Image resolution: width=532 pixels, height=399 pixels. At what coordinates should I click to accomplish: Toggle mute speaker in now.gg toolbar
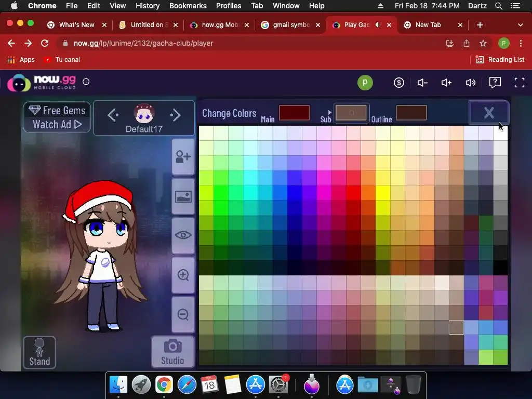coord(471,83)
